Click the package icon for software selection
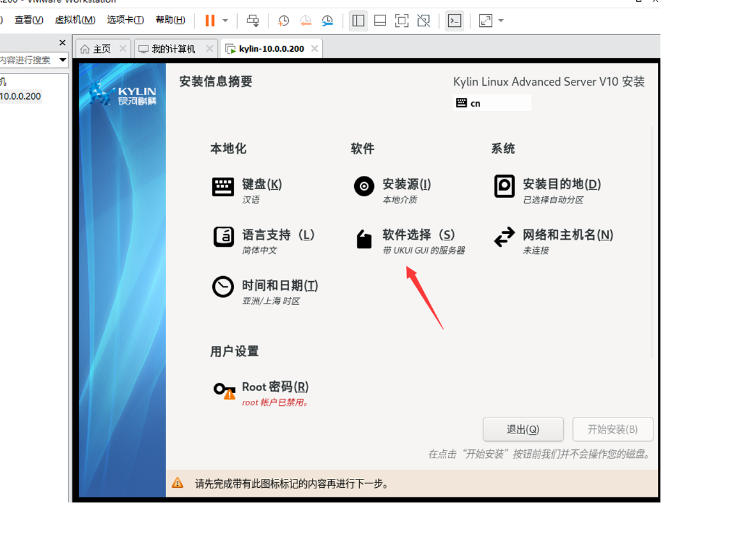This screenshot has width=748, height=560. [x=364, y=238]
